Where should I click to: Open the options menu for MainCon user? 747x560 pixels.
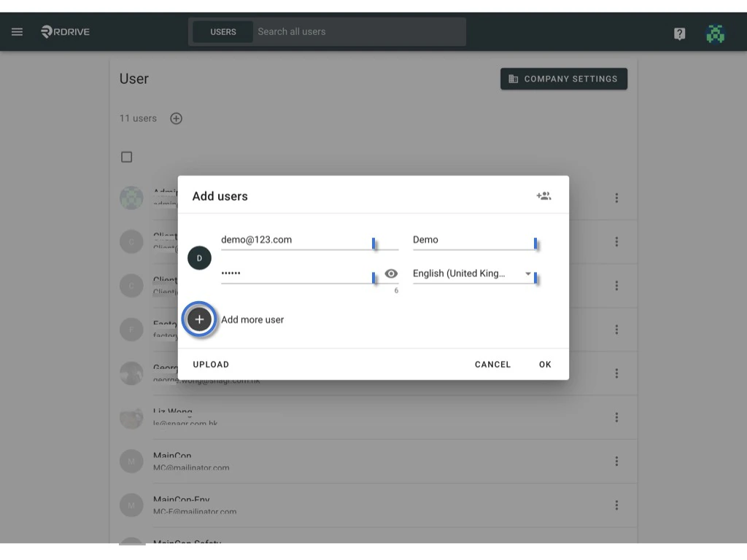[616, 461]
